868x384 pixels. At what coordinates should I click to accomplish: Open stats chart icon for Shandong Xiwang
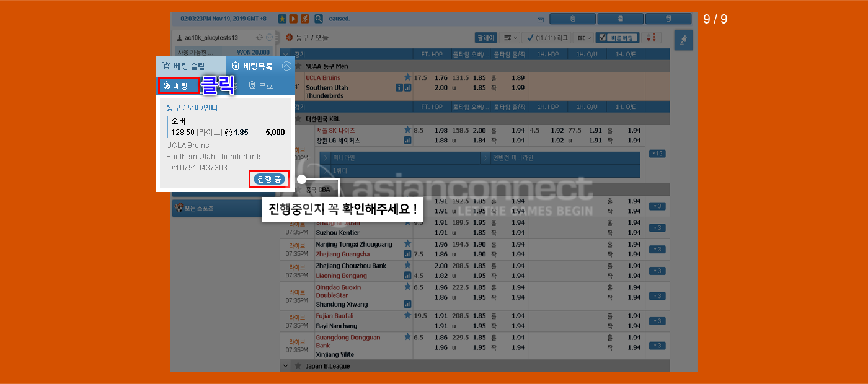(407, 304)
